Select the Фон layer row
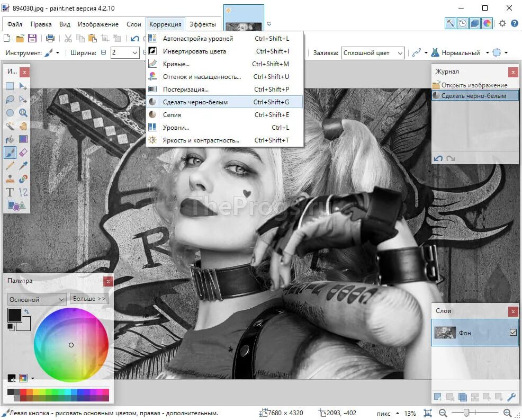This screenshot has height=420, width=522. [x=475, y=333]
